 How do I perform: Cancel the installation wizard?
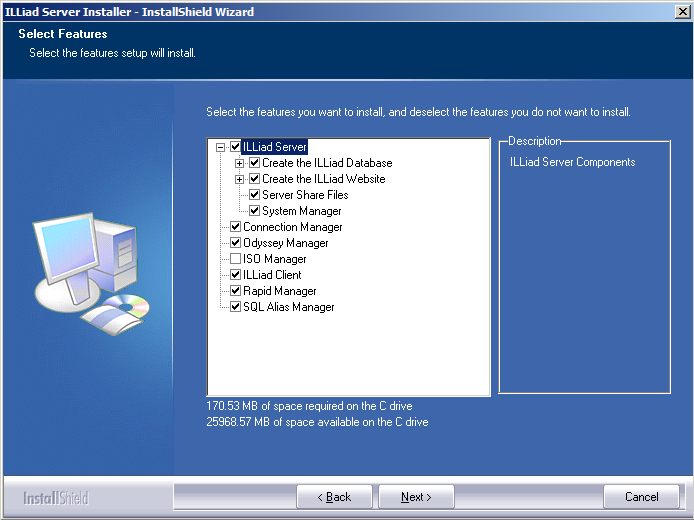tap(641, 497)
